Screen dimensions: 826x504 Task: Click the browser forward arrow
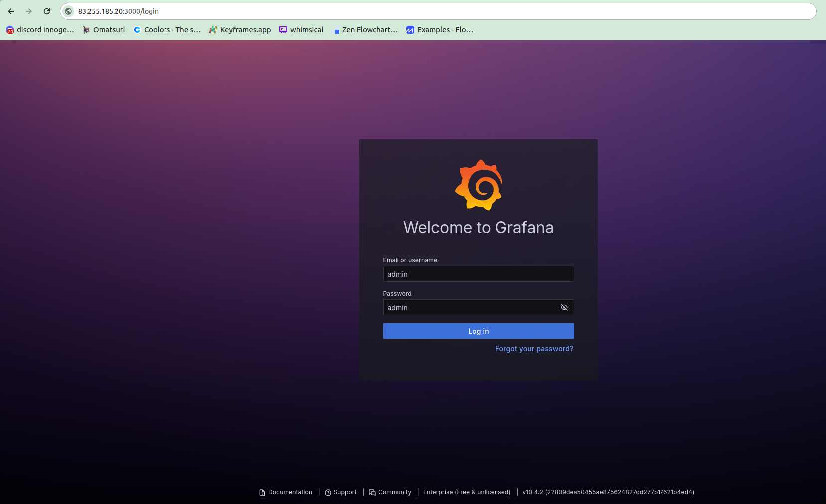(x=29, y=11)
